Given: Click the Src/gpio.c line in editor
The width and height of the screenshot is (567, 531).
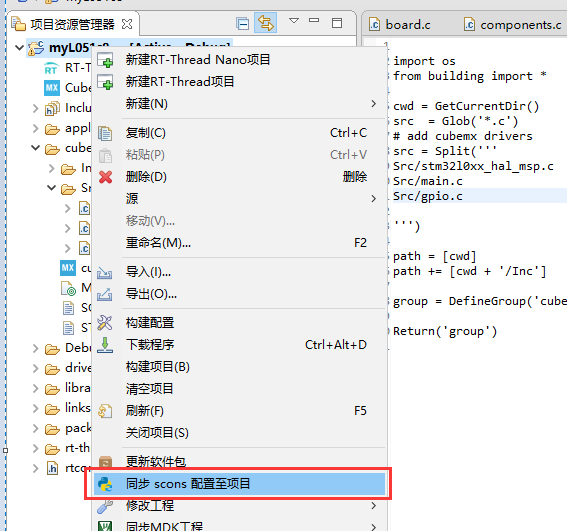Looking at the screenshot, I should 428,196.
